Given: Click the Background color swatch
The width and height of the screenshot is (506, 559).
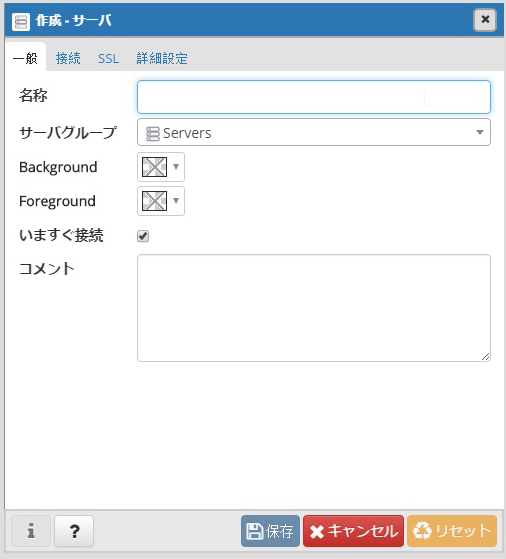Looking at the screenshot, I should click(x=154, y=167).
